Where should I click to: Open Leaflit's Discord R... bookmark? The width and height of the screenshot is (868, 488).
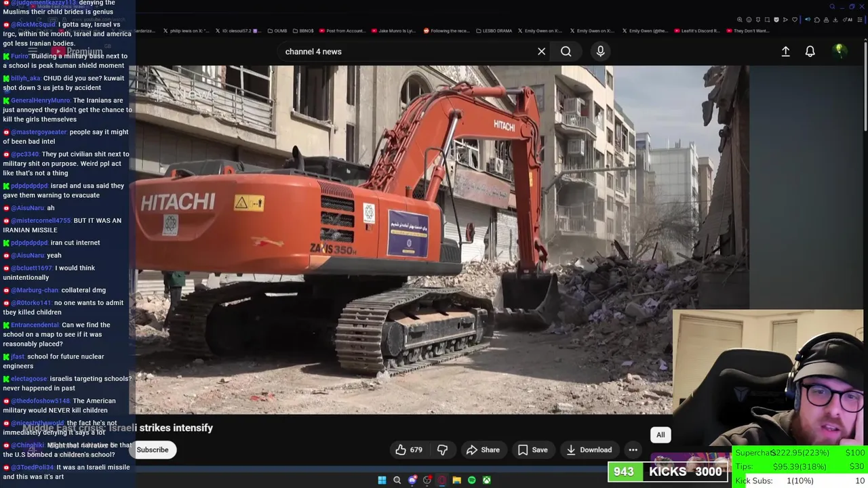click(696, 30)
